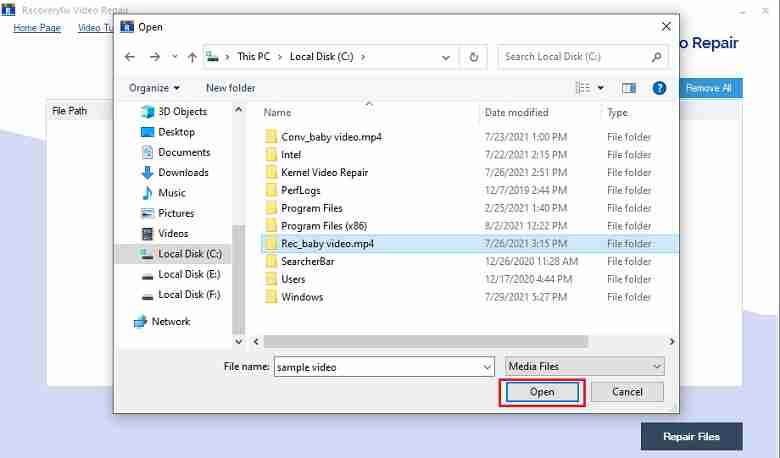Select the Kernel Video Repair folder
The height and width of the screenshot is (458, 780).
pos(324,173)
